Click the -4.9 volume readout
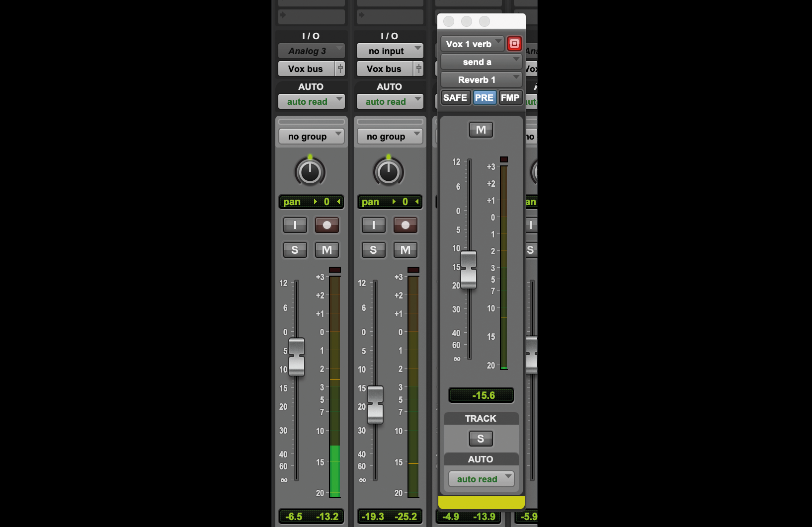The height and width of the screenshot is (527, 812). click(x=451, y=517)
